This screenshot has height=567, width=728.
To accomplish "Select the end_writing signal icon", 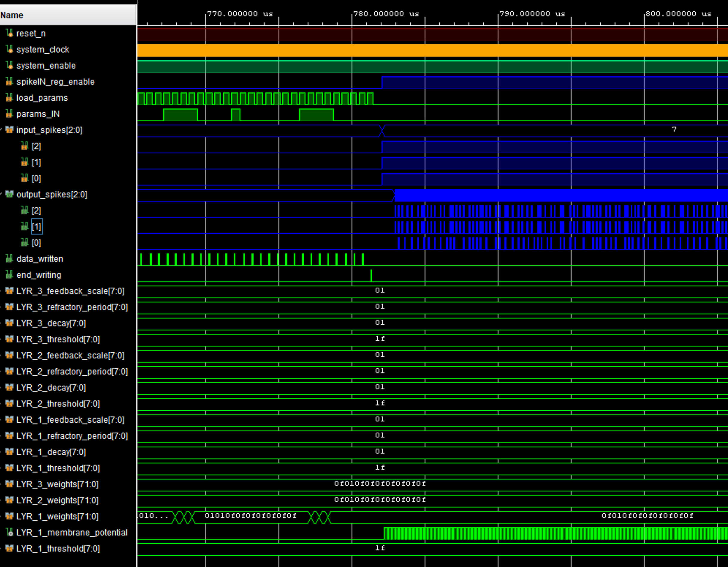I will 9,275.
